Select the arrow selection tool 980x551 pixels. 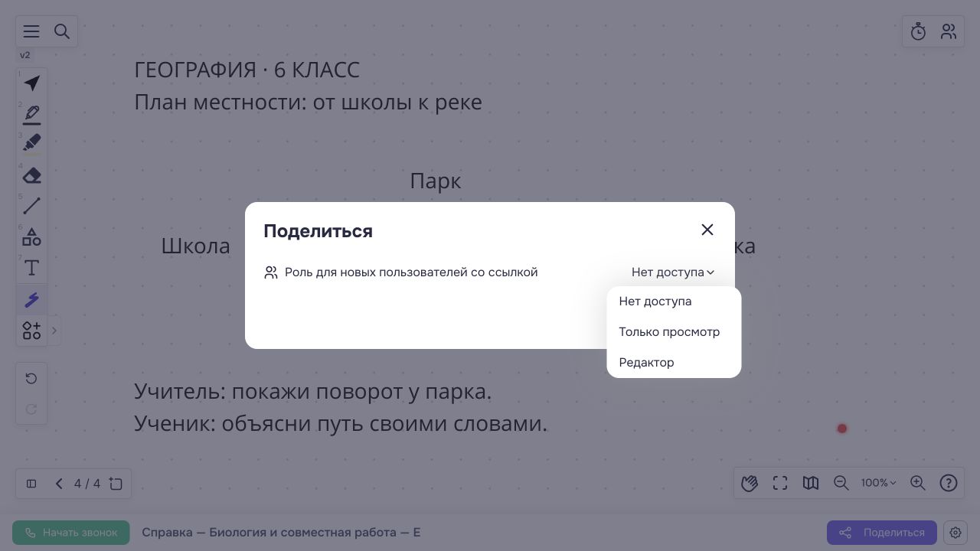coord(31,83)
